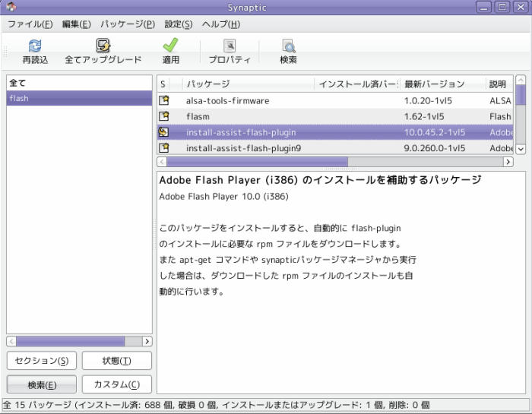532x414 pixels.
Task: Toggle status icon of install-assist-flash-plugin9
Action: click(x=164, y=148)
